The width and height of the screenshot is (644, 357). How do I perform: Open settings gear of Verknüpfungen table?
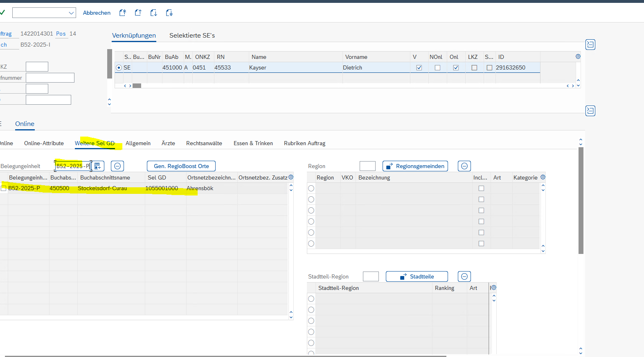pos(578,56)
